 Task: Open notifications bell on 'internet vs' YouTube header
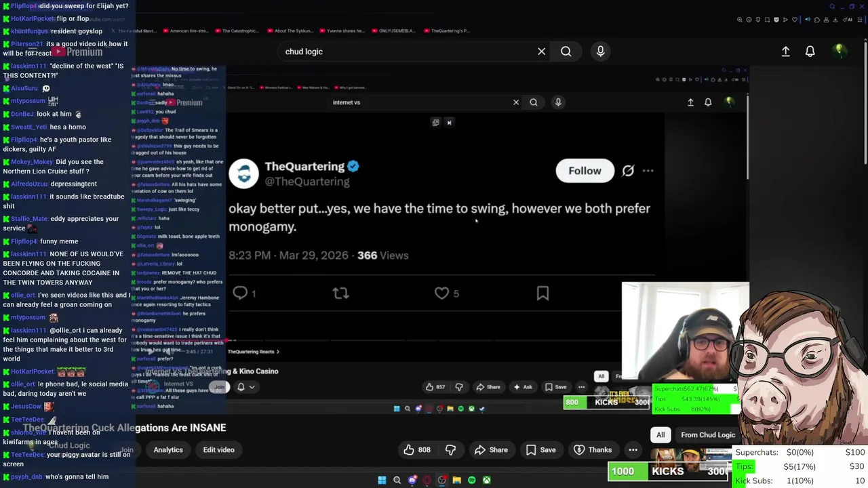tap(708, 102)
